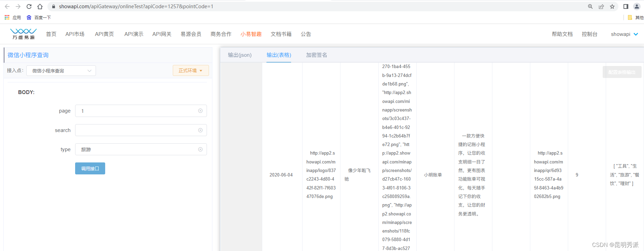Open 商务合作 in the navigation

[x=221, y=34]
